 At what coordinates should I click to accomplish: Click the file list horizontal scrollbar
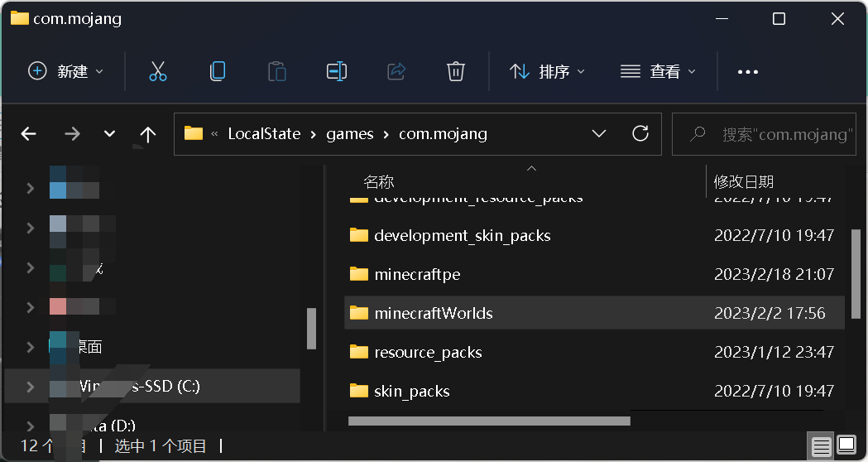tap(489, 421)
